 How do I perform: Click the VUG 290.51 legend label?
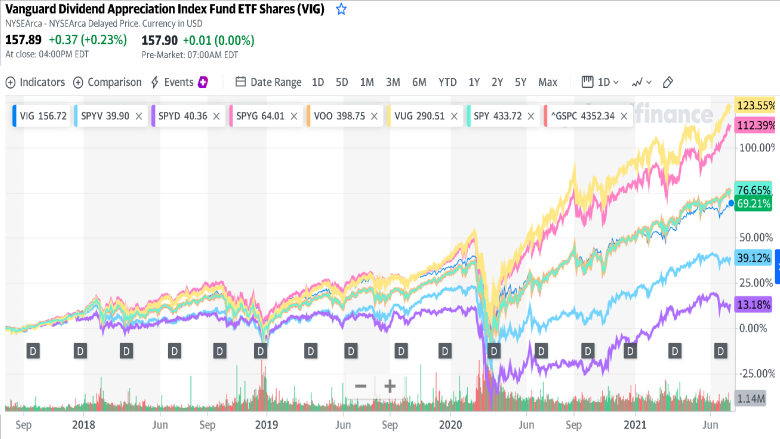pyautogui.click(x=419, y=116)
